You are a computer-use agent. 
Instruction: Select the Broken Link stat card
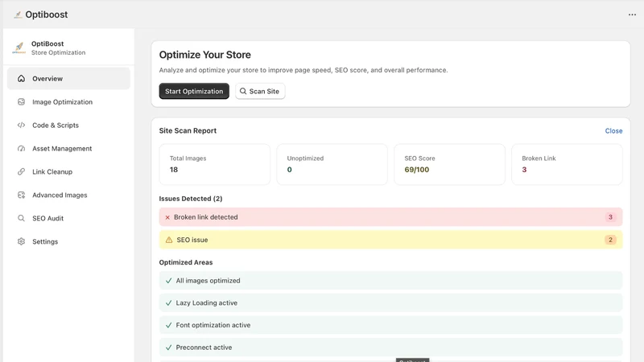click(x=567, y=164)
